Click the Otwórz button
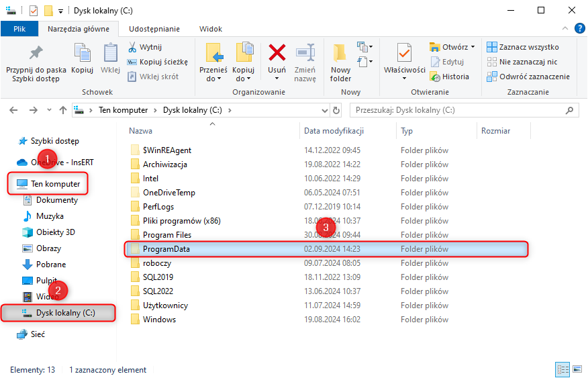Image resolution: width=588 pixels, height=378 pixels. coord(449,47)
